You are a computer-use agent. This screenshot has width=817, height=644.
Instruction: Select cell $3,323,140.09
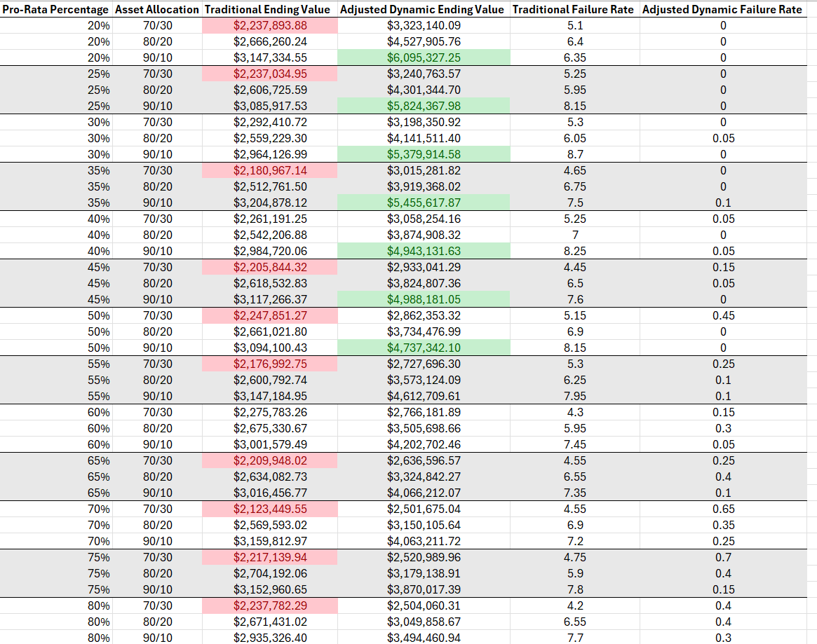[x=424, y=25]
